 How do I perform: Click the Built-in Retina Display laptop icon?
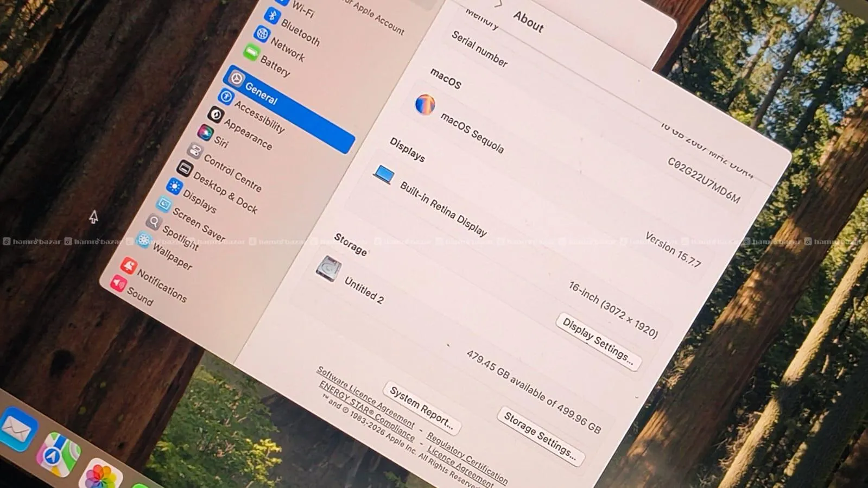coord(384,174)
